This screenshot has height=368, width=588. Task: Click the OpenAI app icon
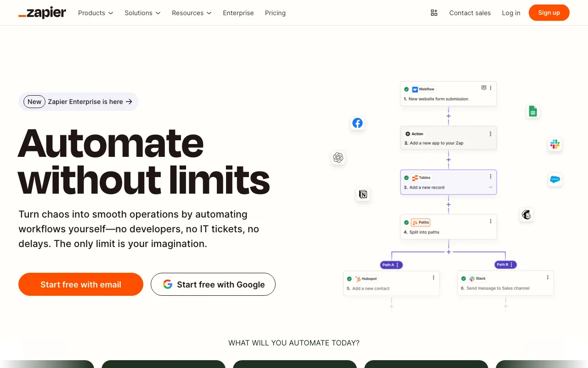[338, 158]
